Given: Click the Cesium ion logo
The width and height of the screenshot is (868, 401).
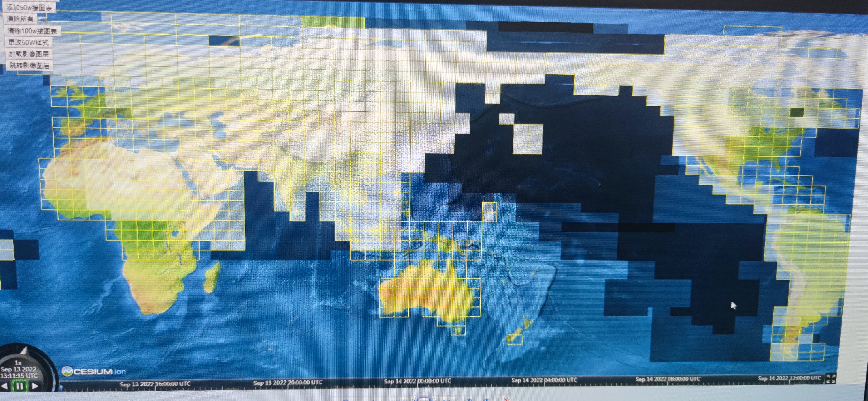Looking at the screenshot, I should 94,371.
